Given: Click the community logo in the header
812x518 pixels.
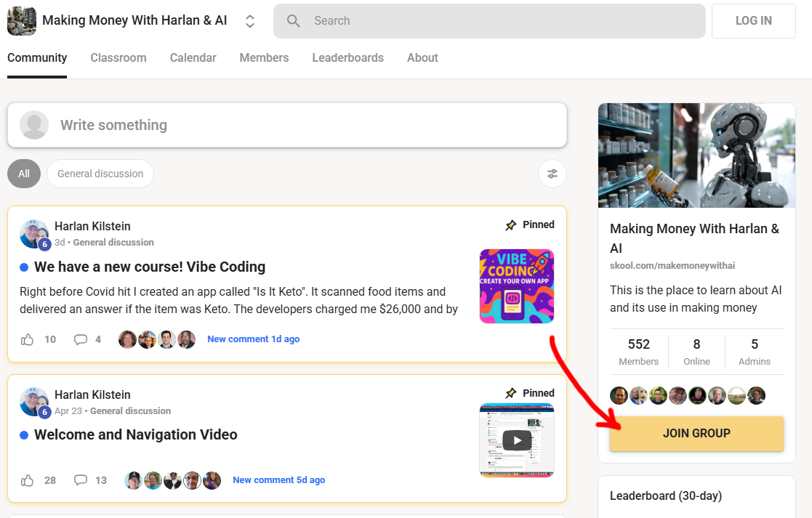Looking at the screenshot, I should (22, 21).
